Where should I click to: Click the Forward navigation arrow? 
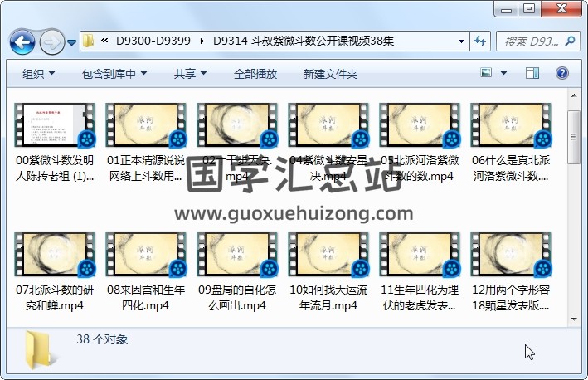pos(51,42)
